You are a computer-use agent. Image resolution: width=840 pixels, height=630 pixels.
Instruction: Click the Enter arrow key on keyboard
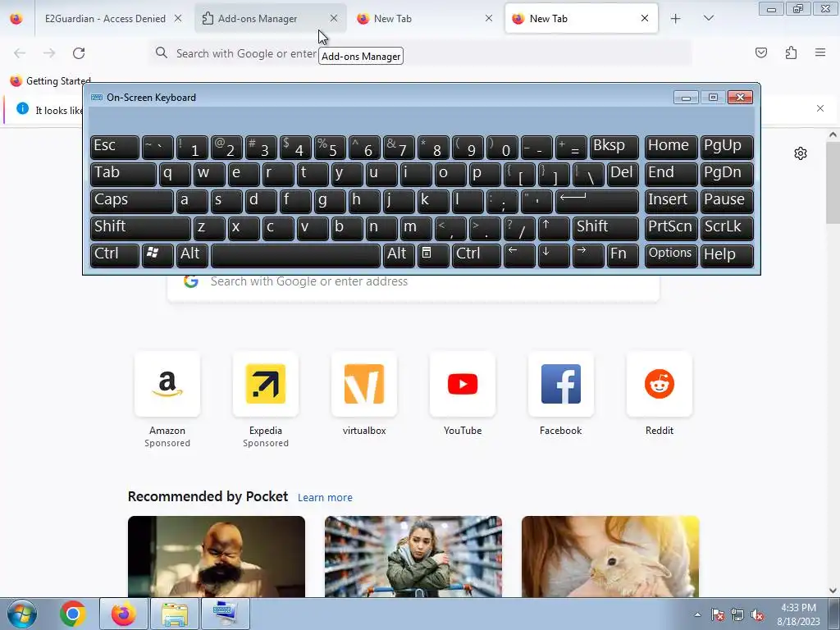coord(597,201)
